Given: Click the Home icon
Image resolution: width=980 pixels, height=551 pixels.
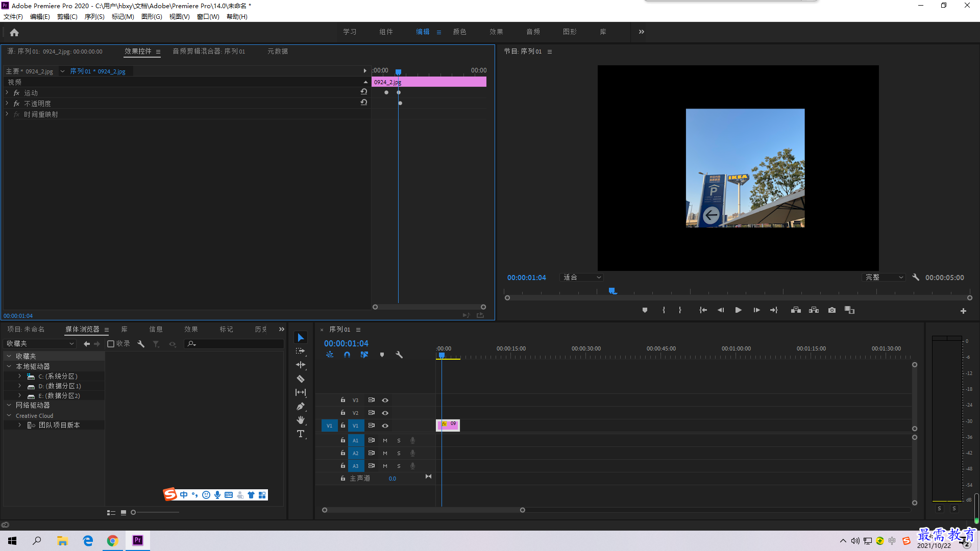Looking at the screenshot, I should [x=14, y=32].
